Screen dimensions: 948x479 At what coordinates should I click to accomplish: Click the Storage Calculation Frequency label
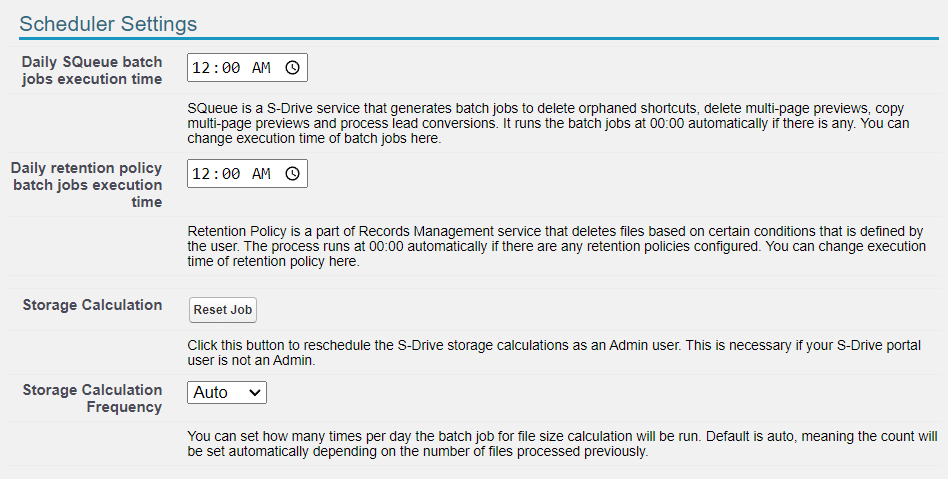coord(92,398)
